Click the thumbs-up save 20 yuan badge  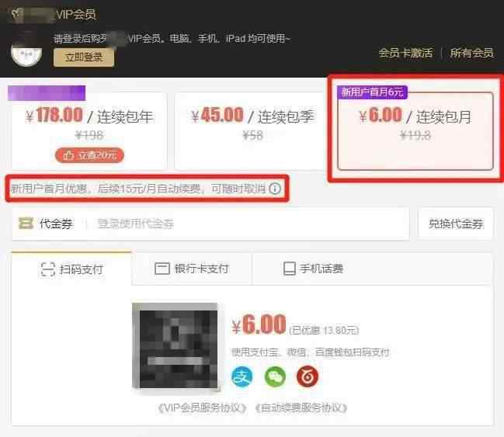point(89,155)
